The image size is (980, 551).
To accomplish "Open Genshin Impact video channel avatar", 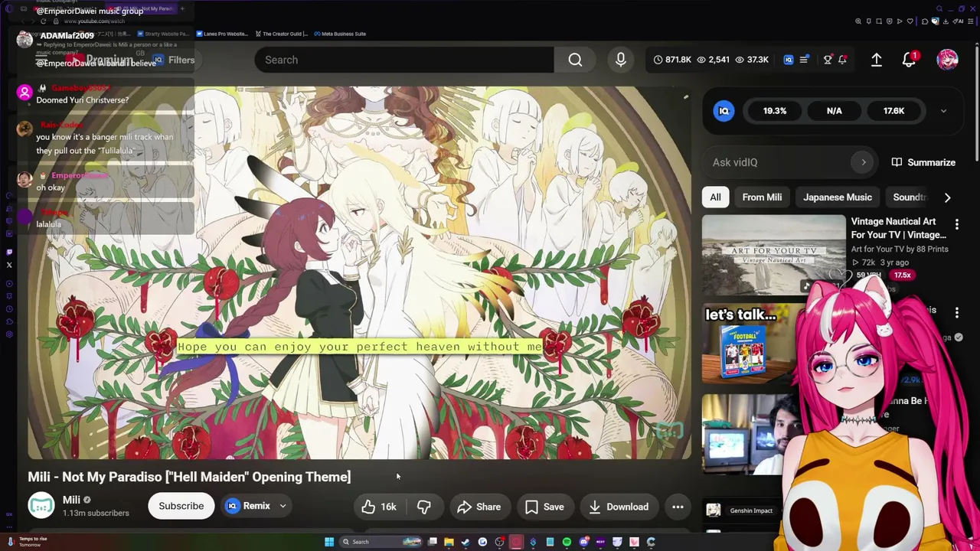I will pos(713,510).
